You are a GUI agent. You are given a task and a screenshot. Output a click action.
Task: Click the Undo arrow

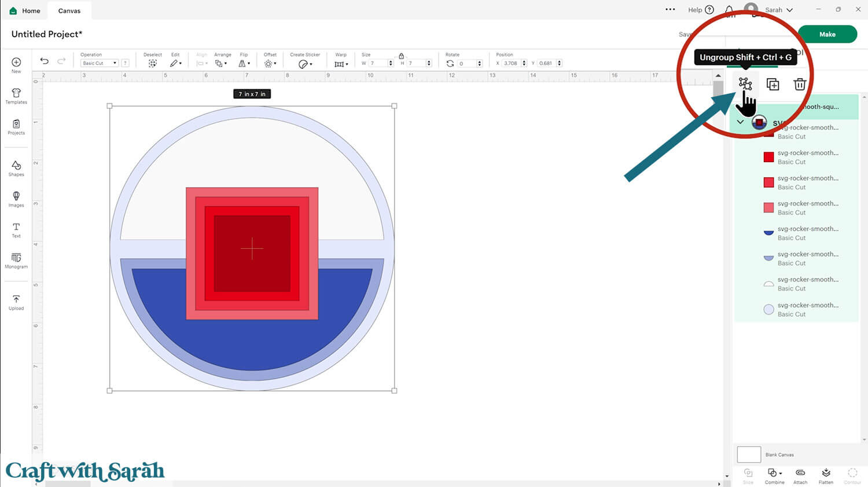[x=45, y=61]
